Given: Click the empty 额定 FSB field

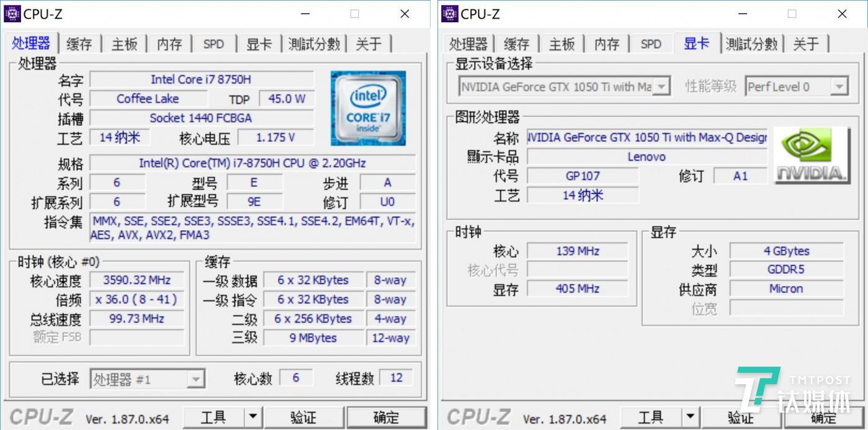Looking at the screenshot, I should click(137, 338).
